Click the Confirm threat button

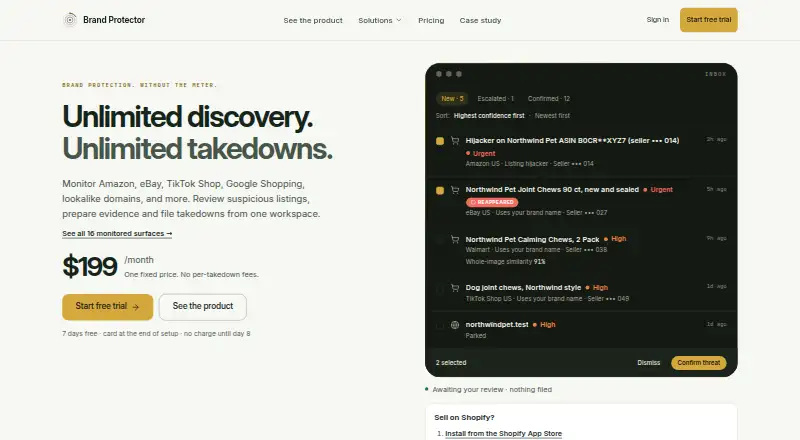pyautogui.click(x=698, y=363)
